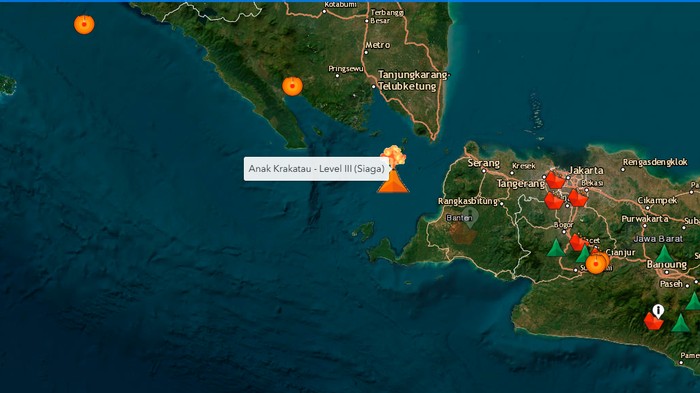
Task: Click the Cianjur town label
Action: tap(620, 253)
